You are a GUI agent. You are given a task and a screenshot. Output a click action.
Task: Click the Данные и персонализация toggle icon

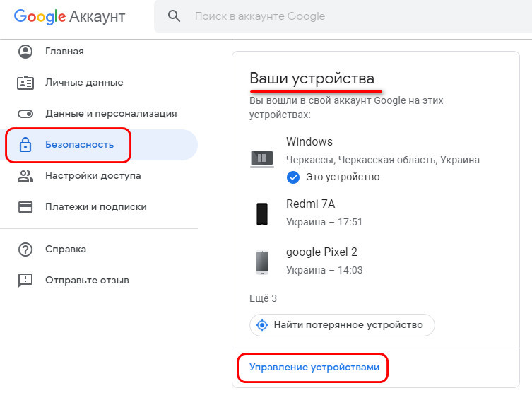click(25, 114)
